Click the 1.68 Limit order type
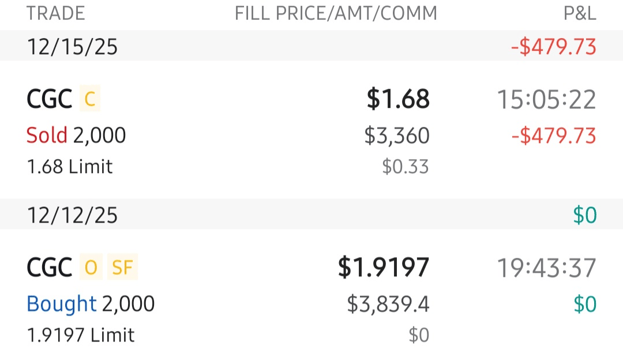Screen dimensions: 623x364 [x=70, y=167]
